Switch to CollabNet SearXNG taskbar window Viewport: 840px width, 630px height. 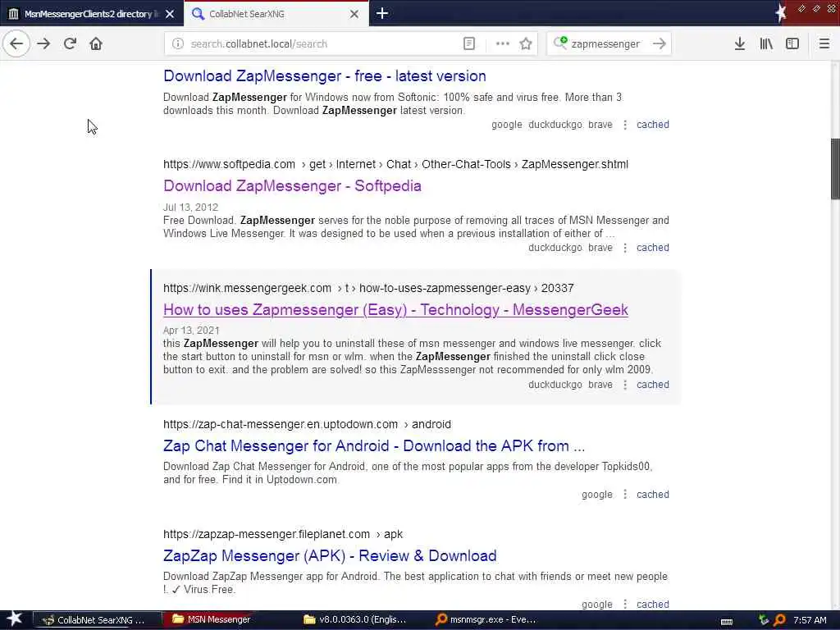coord(97,620)
